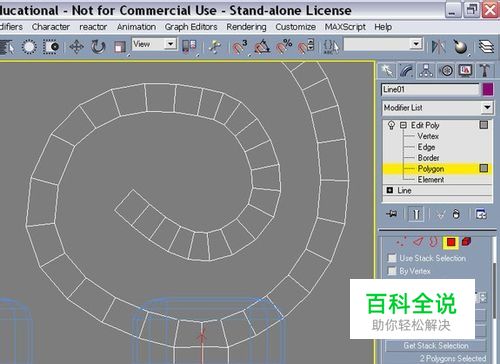The width and height of the screenshot is (500, 364).
Task: Activate the Select and Scale tool
Action: [x=120, y=47]
